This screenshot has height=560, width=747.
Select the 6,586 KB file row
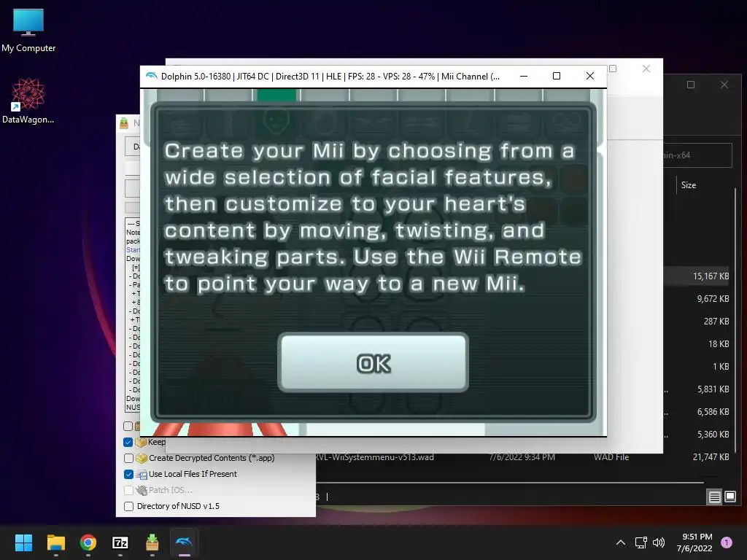pyautogui.click(x=697, y=412)
